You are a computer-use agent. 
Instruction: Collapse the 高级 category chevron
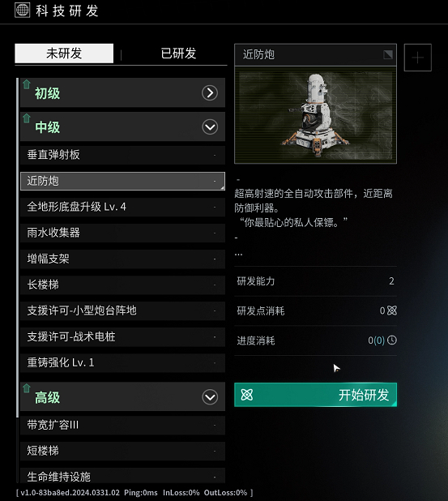210,397
